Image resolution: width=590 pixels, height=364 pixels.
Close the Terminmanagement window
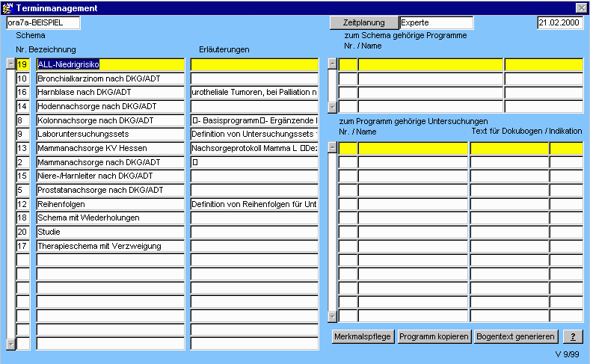click(x=581, y=7)
